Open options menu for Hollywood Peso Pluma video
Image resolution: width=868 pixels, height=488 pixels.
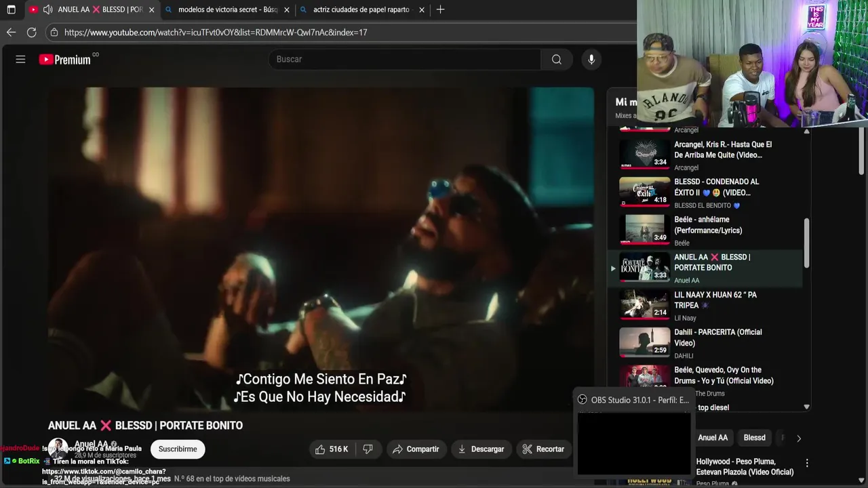(x=807, y=463)
